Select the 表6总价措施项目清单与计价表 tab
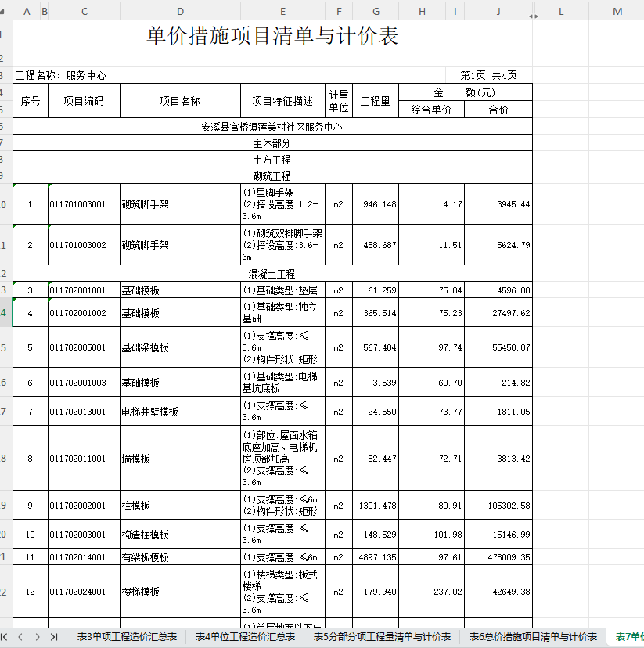This screenshot has width=644, height=648. click(x=533, y=637)
